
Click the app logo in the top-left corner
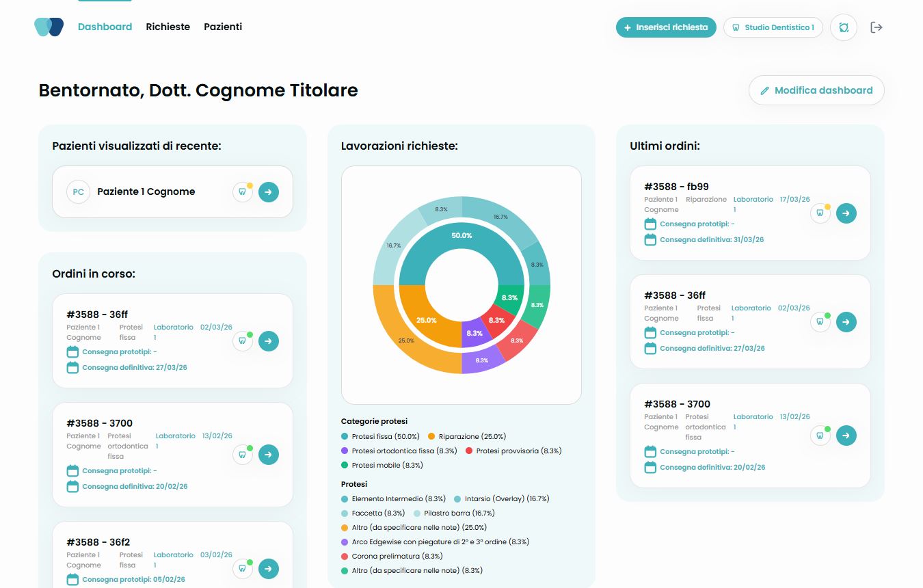49,27
